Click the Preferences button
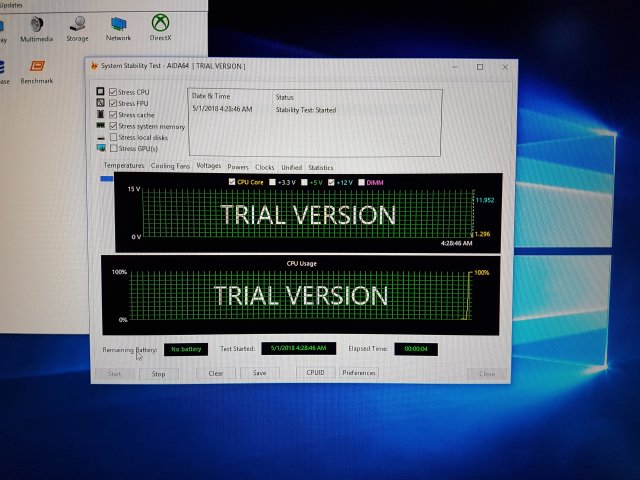Image resolution: width=640 pixels, height=480 pixels. (359, 373)
